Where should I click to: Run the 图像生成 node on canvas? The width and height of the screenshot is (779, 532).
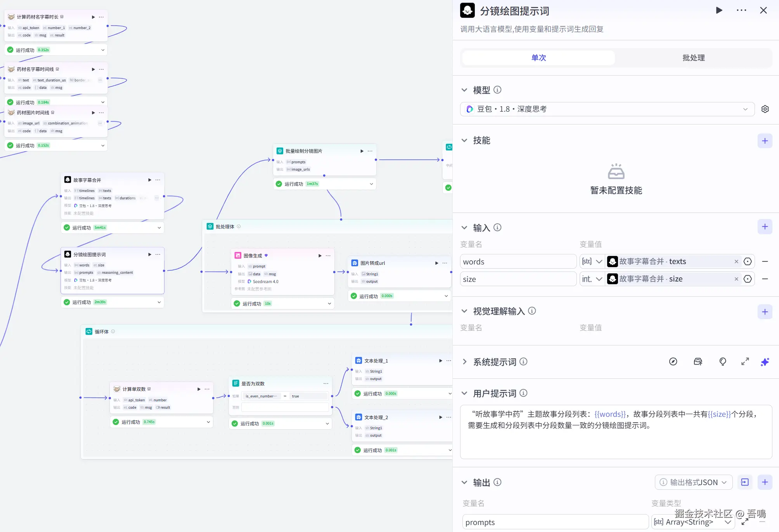tap(320, 256)
